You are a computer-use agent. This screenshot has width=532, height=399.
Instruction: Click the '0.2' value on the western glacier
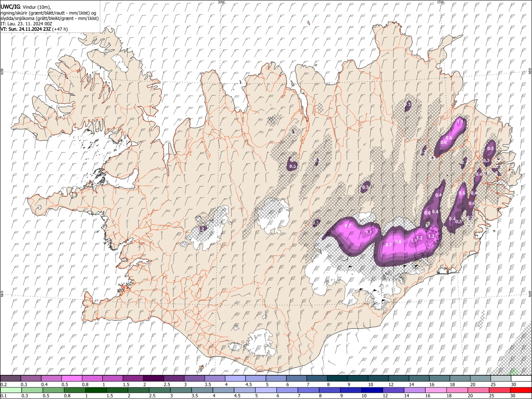click(x=202, y=229)
